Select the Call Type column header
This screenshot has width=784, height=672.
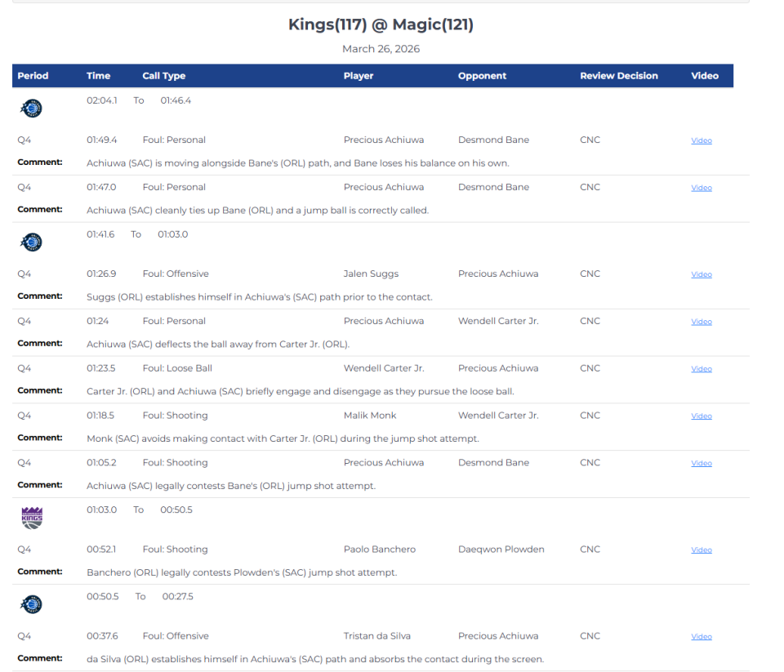(x=163, y=76)
